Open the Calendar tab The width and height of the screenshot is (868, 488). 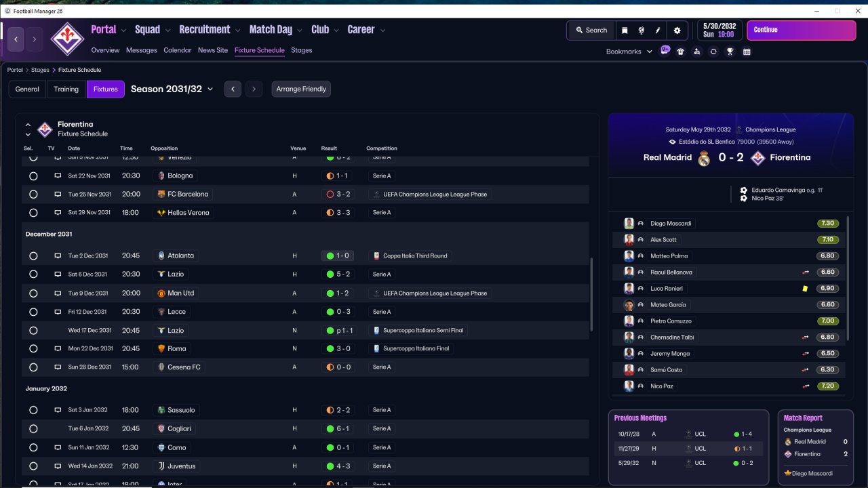pyautogui.click(x=178, y=50)
